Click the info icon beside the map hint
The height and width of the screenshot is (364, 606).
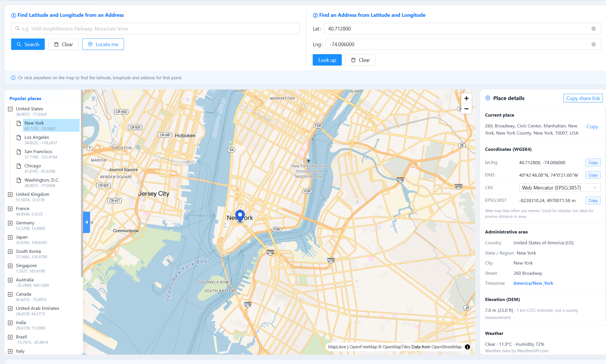13,78
